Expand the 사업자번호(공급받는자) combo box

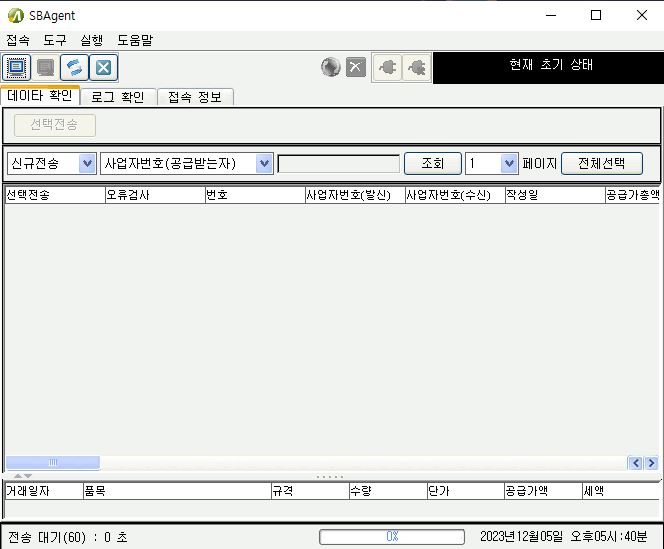coord(264,163)
